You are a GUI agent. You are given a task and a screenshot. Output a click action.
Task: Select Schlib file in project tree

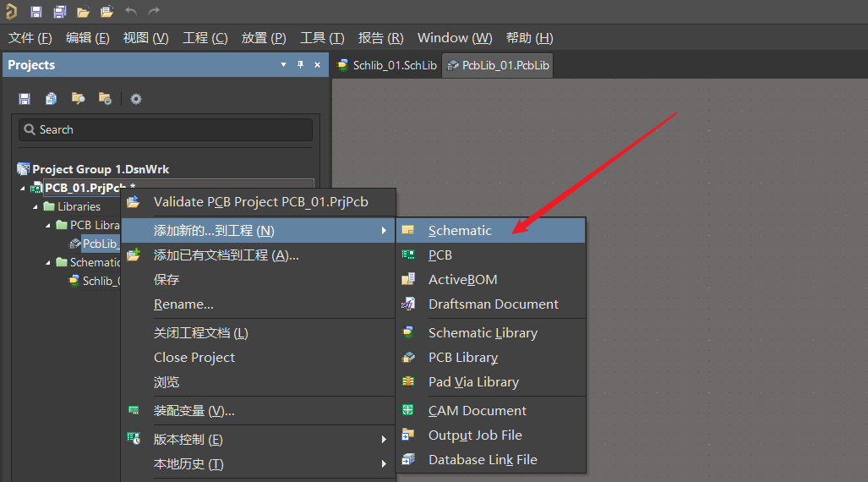pos(101,281)
